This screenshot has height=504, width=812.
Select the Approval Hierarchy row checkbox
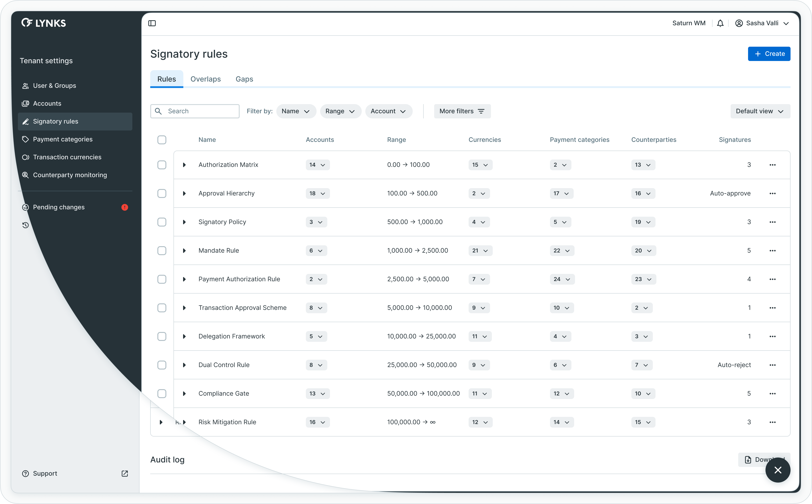pos(162,194)
